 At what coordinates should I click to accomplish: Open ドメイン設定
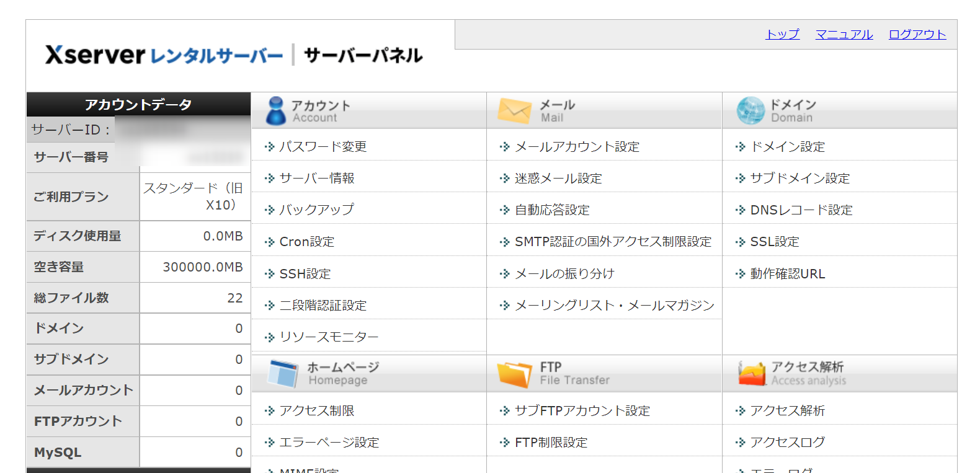coord(788,146)
